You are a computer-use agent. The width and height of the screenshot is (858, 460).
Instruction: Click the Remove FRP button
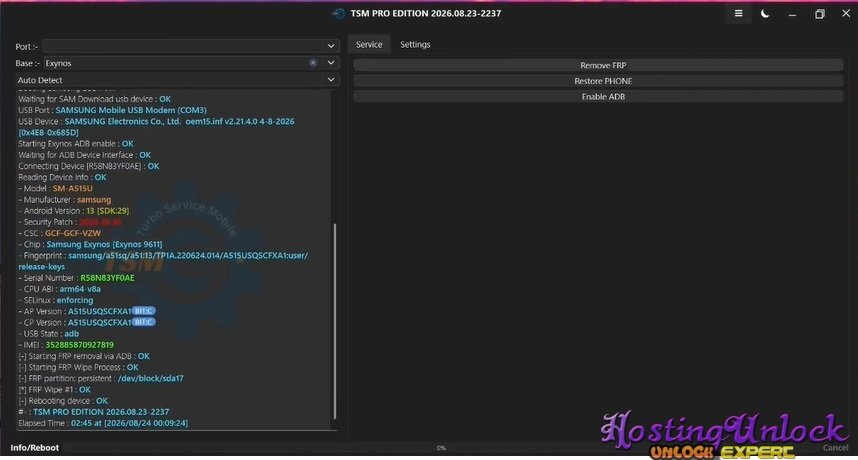click(598, 65)
